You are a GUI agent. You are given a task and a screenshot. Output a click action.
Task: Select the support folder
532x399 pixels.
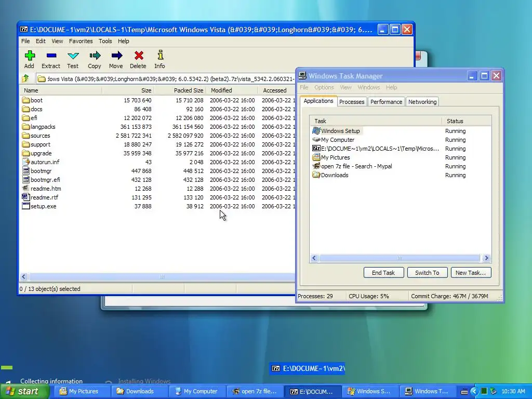(x=36, y=144)
